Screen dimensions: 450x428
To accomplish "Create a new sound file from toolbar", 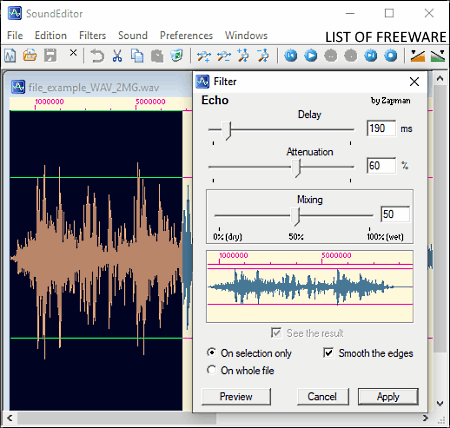I will [x=10, y=56].
